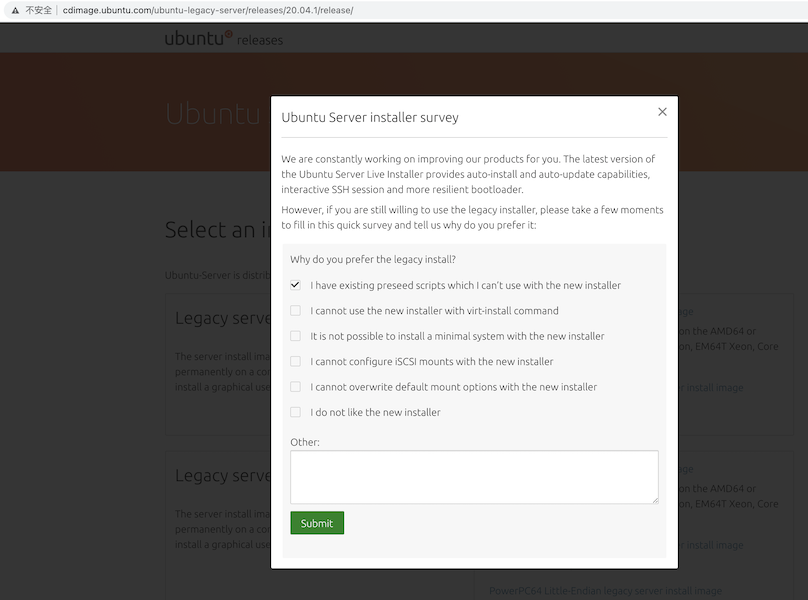
Task: Check the virt-install command option
Action: coord(296,311)
